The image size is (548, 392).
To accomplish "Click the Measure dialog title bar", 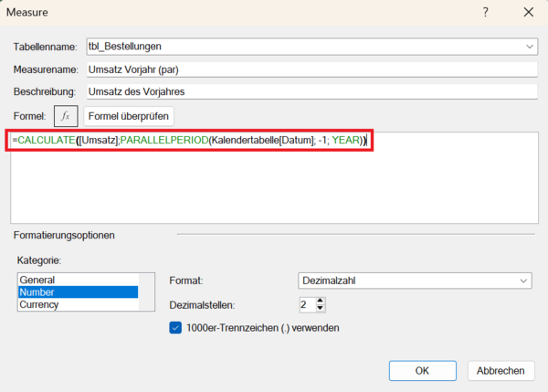I will click(228, 13).
